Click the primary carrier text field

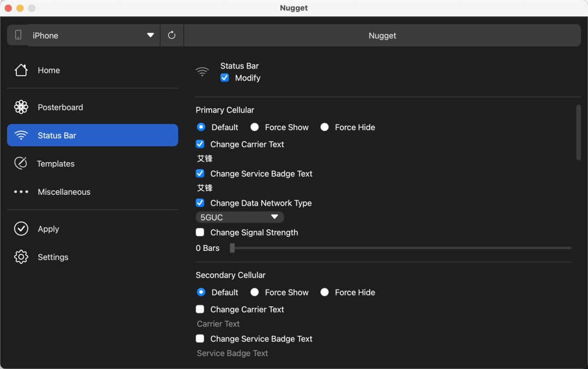383,158
